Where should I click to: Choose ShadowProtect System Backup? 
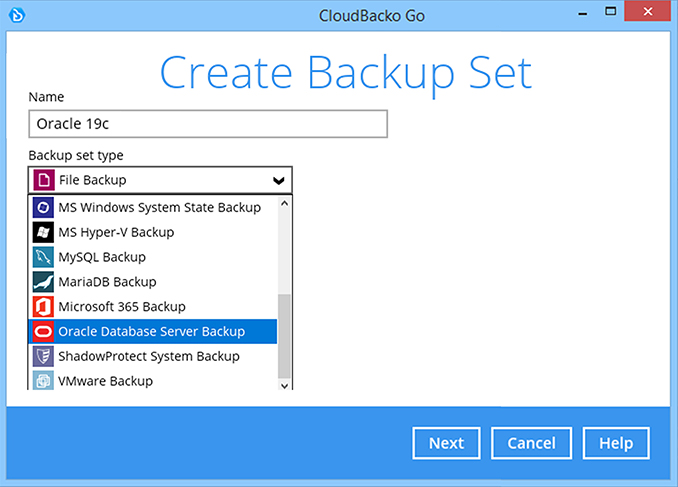pos(153,356)
